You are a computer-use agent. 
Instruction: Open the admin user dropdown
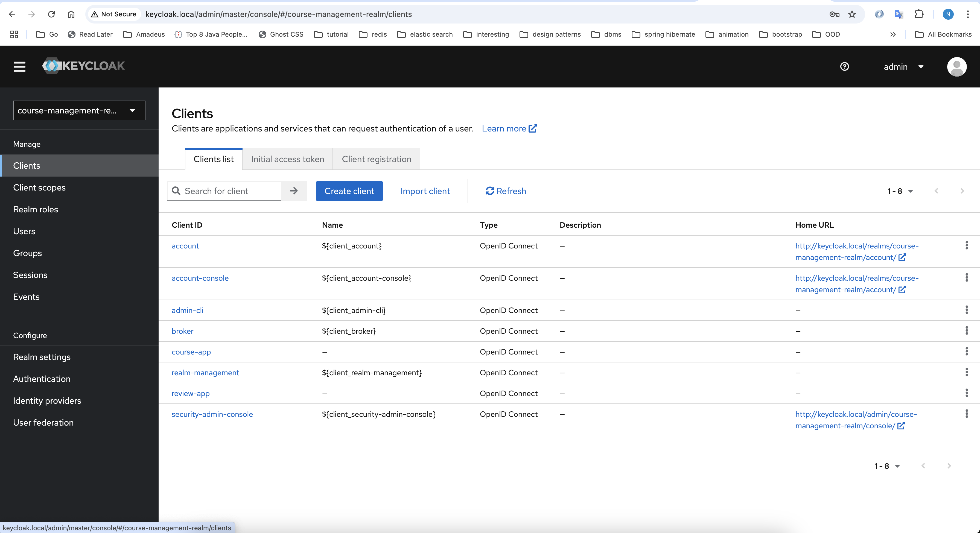point(903,67)
